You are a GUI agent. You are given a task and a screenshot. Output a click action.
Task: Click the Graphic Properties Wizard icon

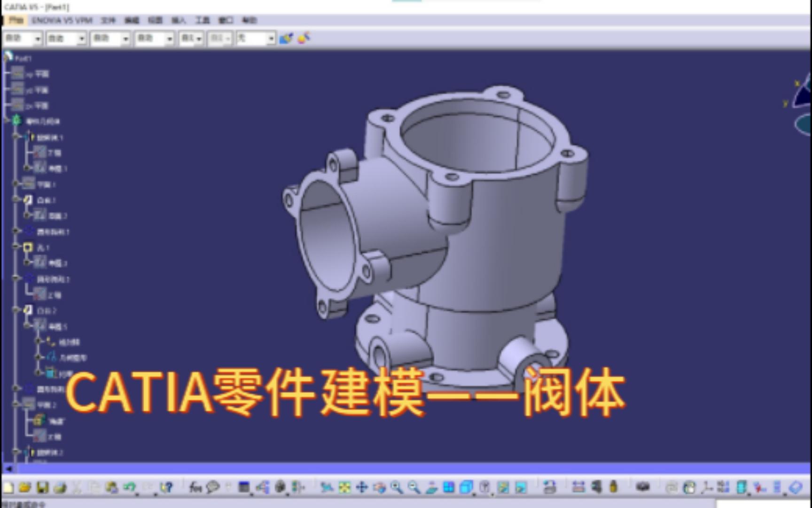point(304,38)
